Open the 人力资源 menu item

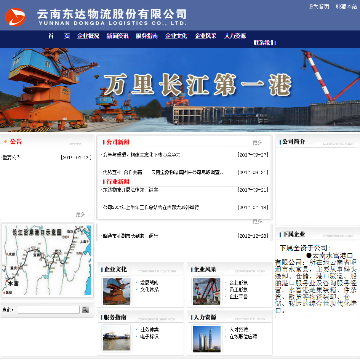(235, 36)
